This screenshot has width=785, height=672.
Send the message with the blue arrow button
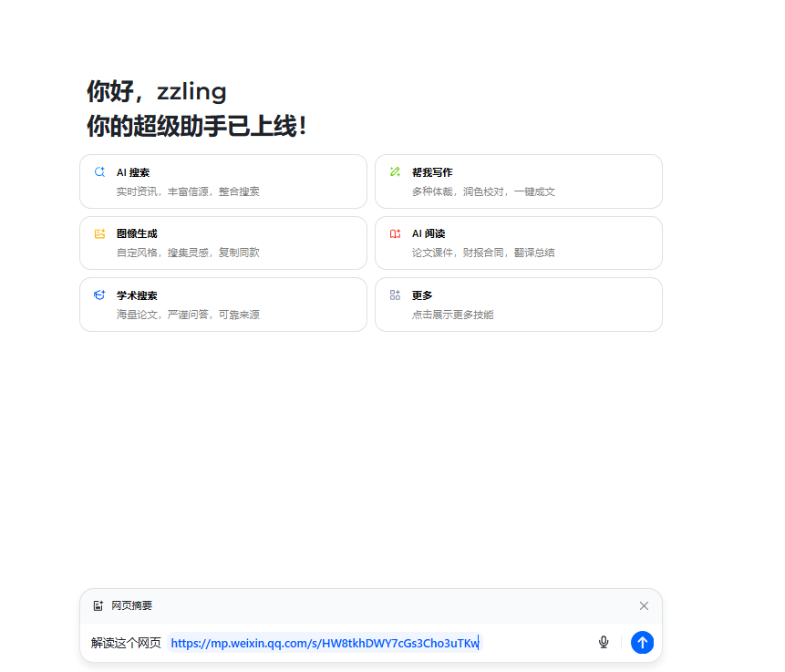point(643,643)
